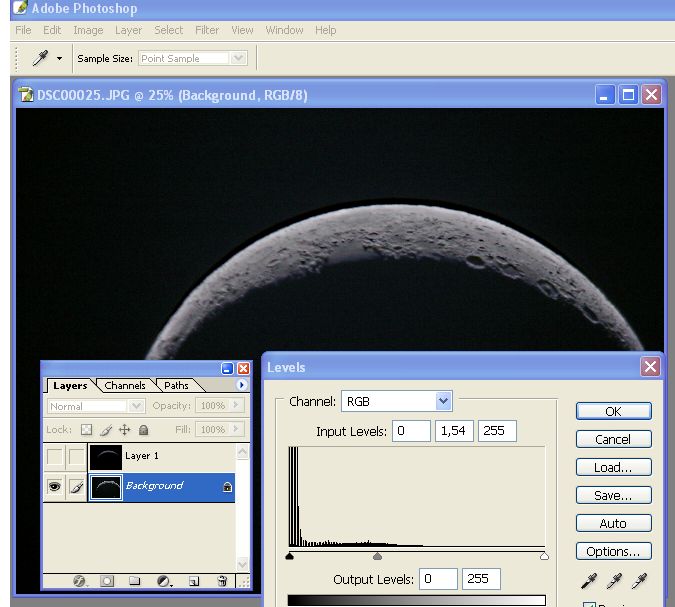Open the Window menu
The image size is (675, 607).
284,30
